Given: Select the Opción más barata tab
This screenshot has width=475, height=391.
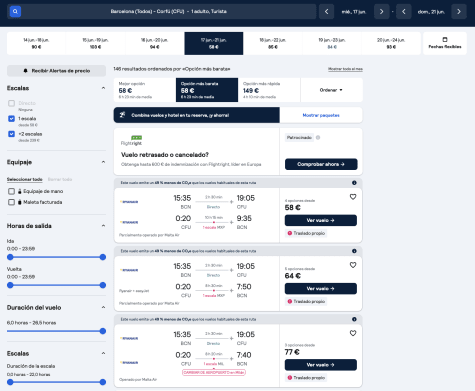Looking at the screenshot, I should (207, 90).
